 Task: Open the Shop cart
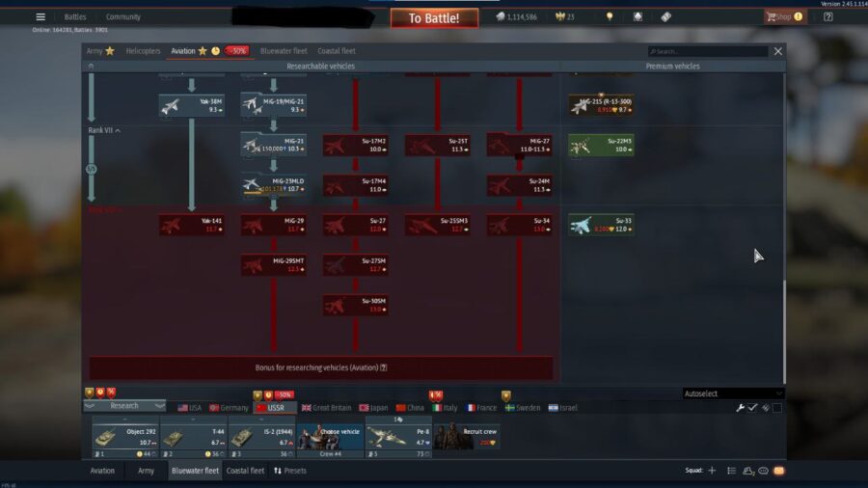pyautogui.click(x=784, y=16)
